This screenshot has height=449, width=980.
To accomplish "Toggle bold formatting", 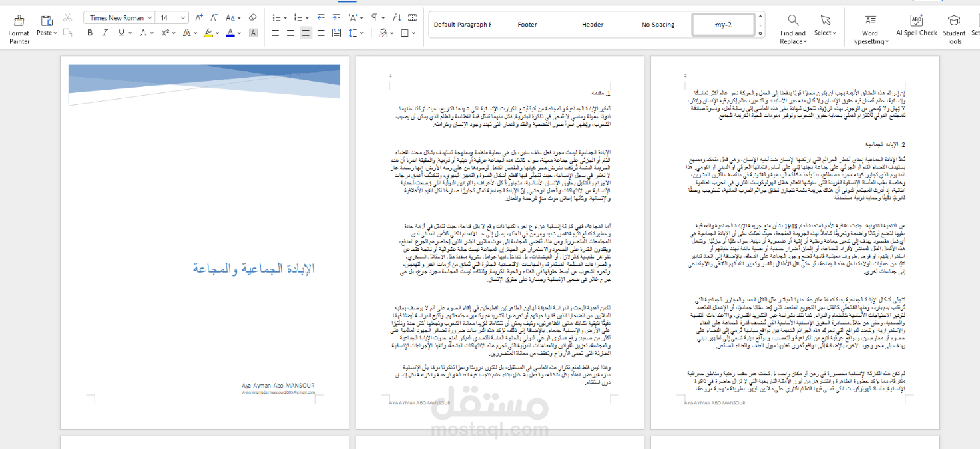I will [x=89, y=33].
